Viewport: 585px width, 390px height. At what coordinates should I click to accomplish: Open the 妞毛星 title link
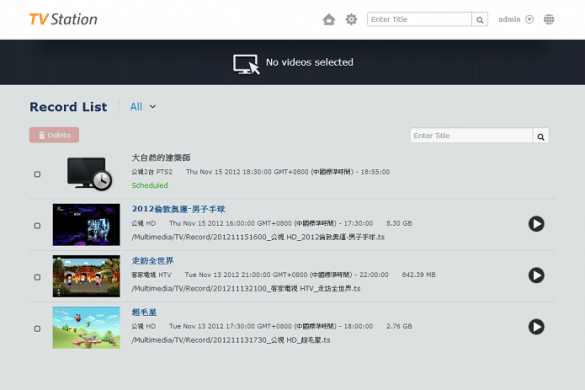pos(144,312)
